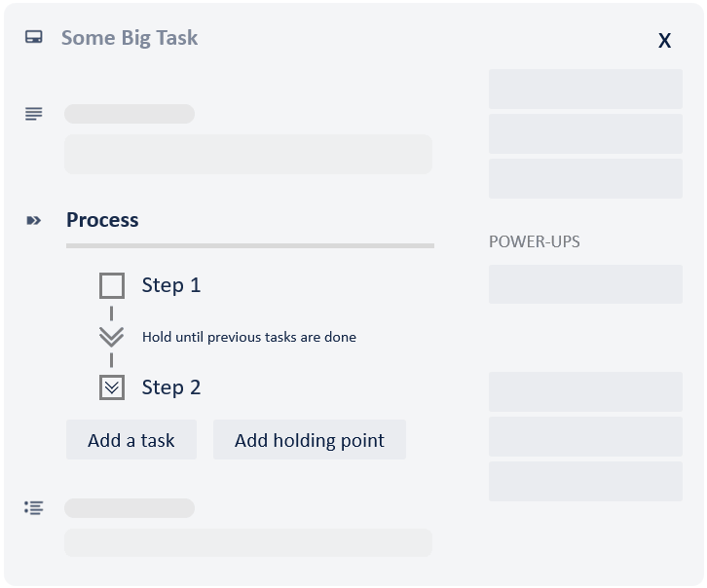Click the bottom section input field placeholder

click(x=248, y=542)
